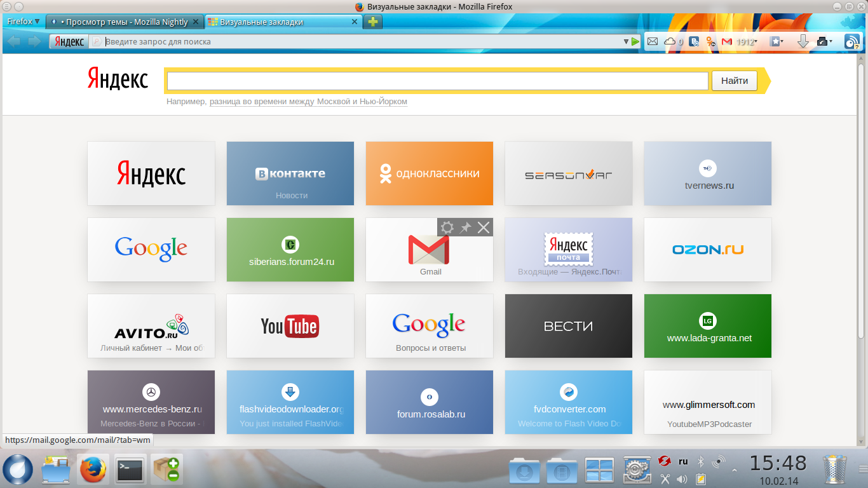Switch the ru keyboard layout indicator
Screen dimensions: 868x488
pos(683,461)
